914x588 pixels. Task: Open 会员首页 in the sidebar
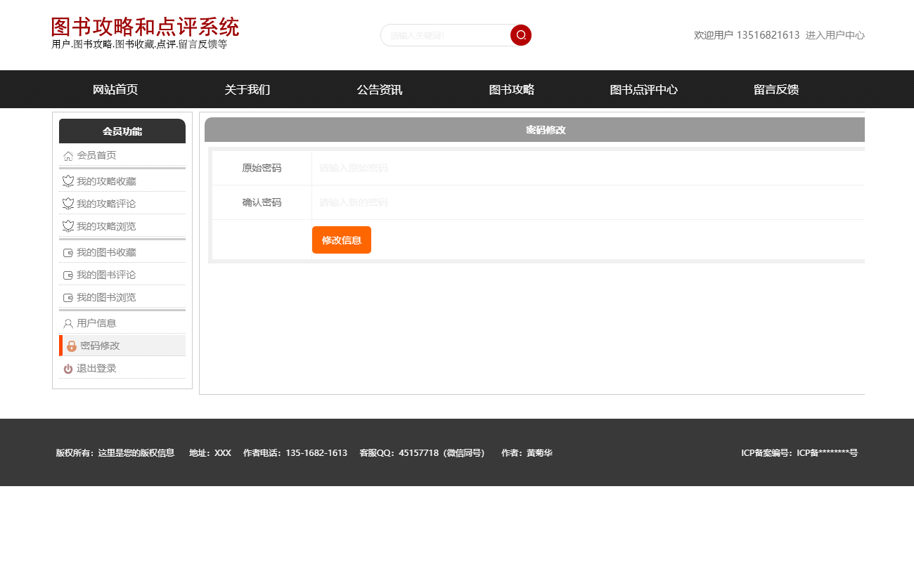96,156
